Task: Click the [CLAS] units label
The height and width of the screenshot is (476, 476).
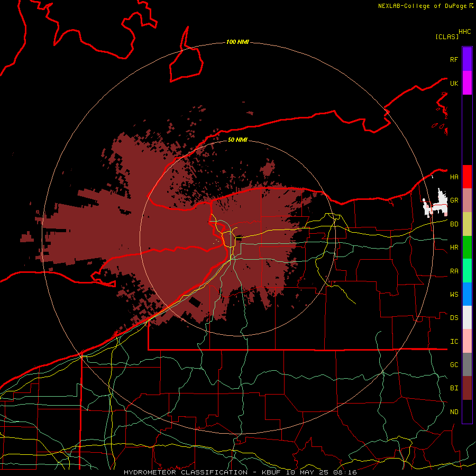Action: (447, 36)
